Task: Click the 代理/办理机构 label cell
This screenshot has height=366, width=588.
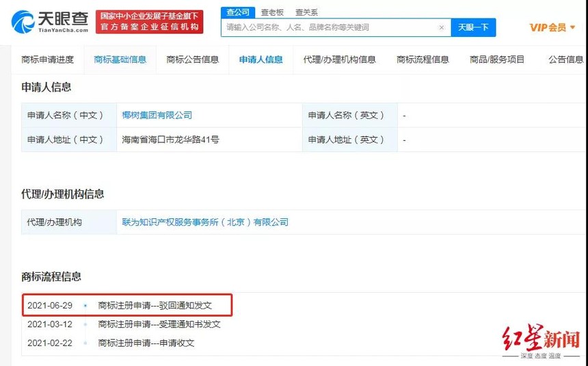Action: click(x=69, y=222)
